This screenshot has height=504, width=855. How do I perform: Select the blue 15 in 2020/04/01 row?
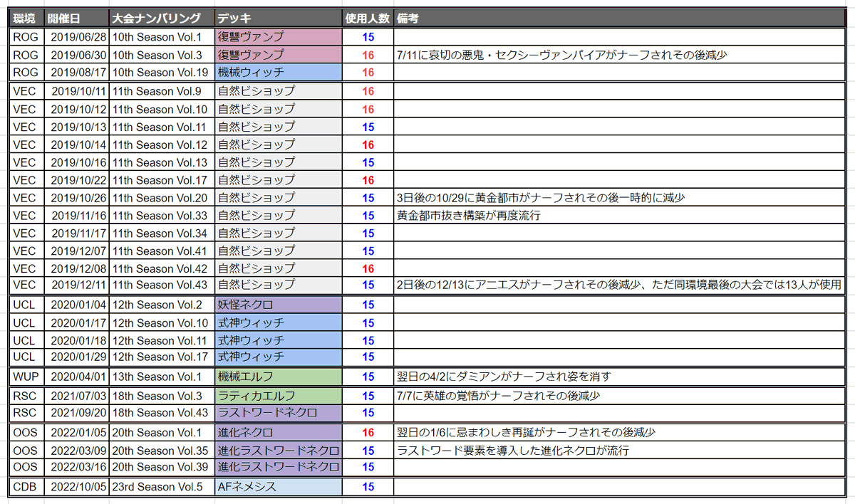coord(368,377)
